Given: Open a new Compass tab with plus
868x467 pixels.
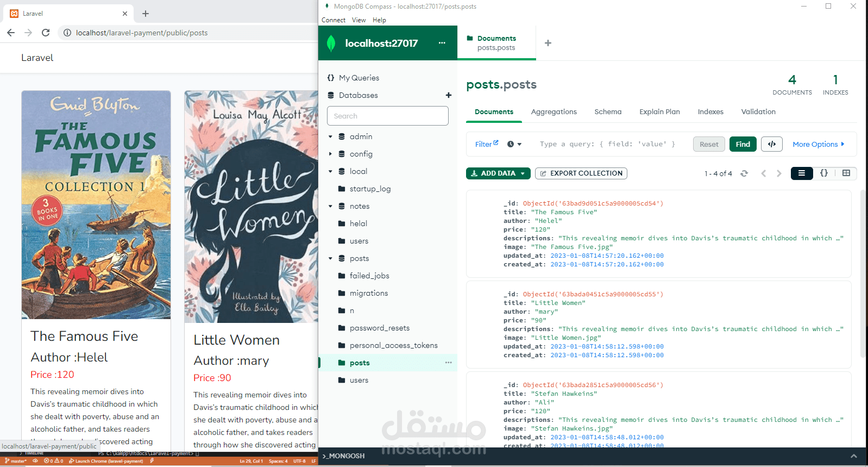Looking at the screenshot, I should coord(548,43).
